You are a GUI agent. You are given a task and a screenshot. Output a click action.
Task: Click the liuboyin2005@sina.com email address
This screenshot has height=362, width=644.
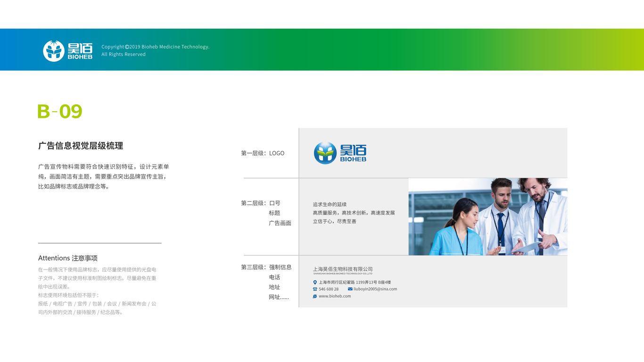(x=375, y=289)
